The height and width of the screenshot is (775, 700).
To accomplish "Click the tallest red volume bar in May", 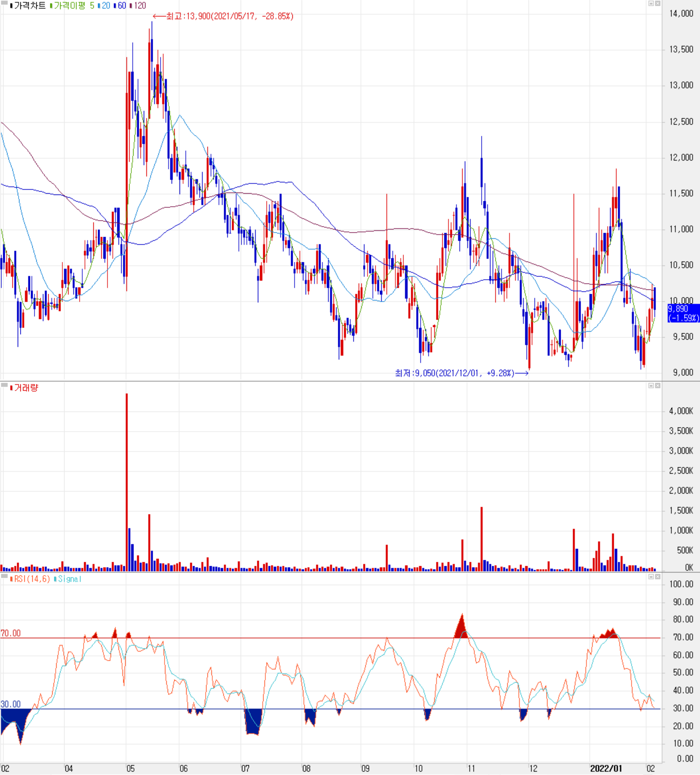I will tap(127, 482).
